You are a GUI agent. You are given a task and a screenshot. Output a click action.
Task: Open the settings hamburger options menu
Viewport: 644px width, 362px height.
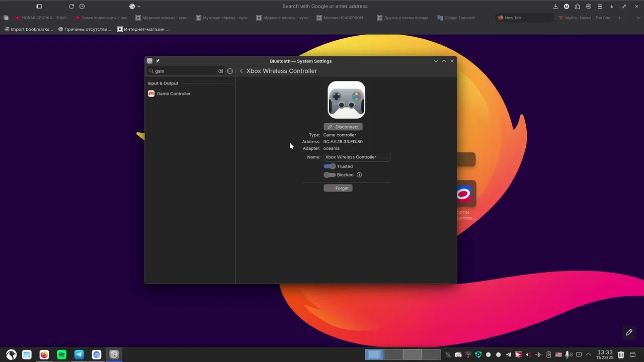230,71
